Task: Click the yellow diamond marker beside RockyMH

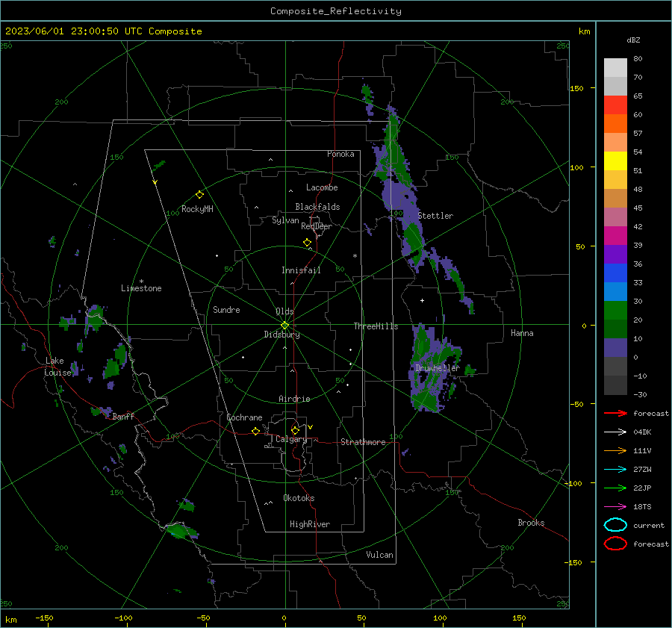Action: [x=199, y=195]
